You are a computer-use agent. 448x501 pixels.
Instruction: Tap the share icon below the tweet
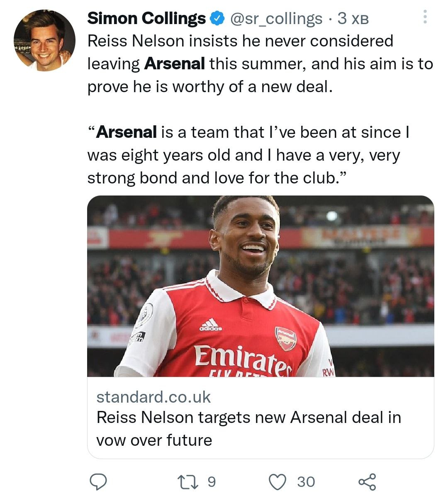[x=367, y=481]
